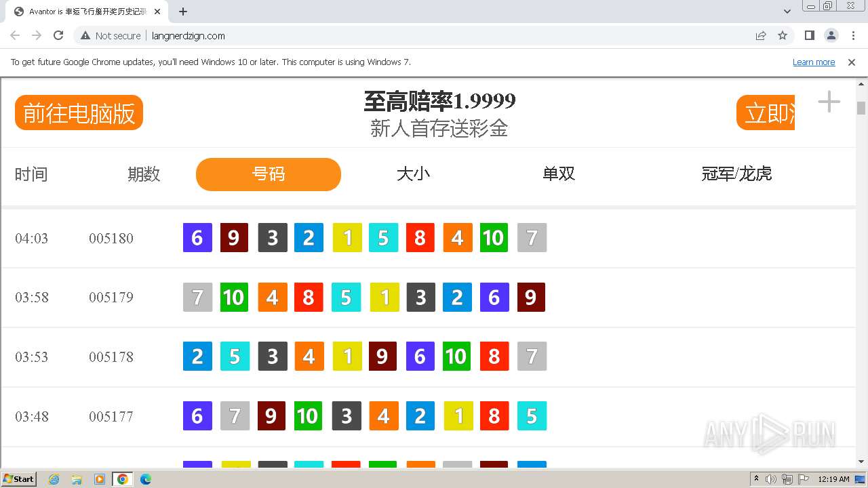
Task: Click the time 03:48
Action: (32, 416)
